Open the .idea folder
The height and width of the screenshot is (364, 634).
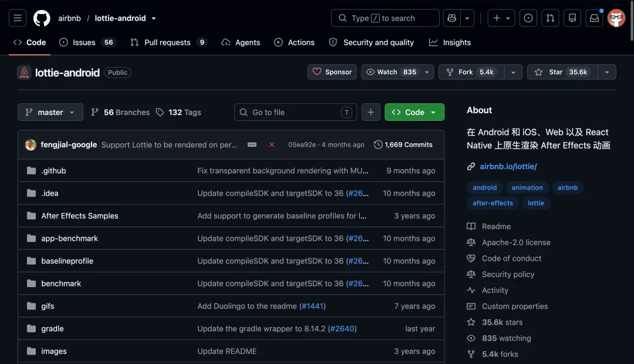point(50,193)
